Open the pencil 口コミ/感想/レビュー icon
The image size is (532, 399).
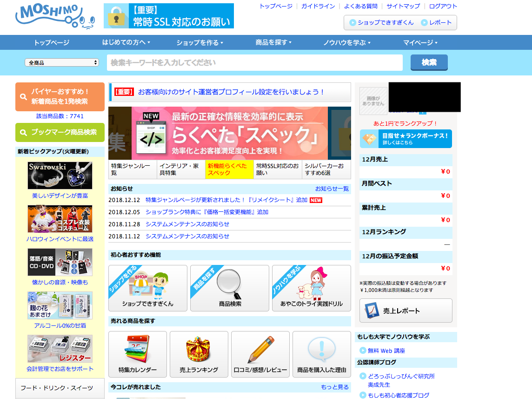(x=260, y=354)
